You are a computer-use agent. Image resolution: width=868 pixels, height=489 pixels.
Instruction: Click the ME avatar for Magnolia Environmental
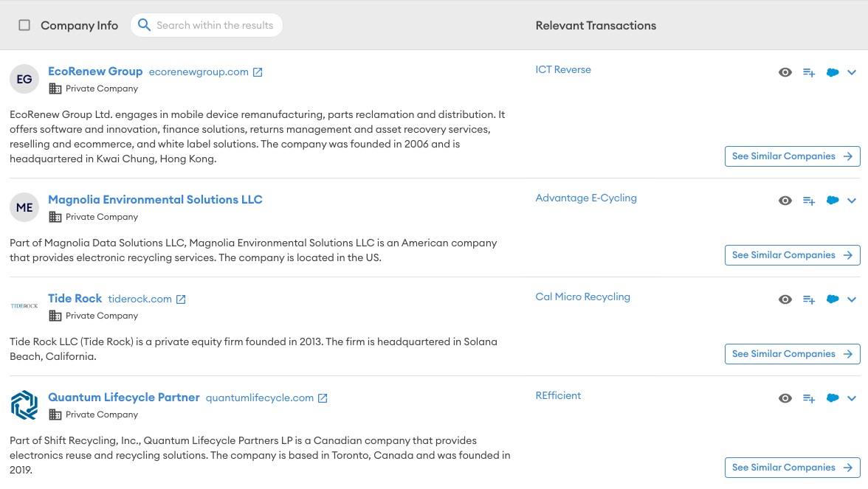(24, 207)
